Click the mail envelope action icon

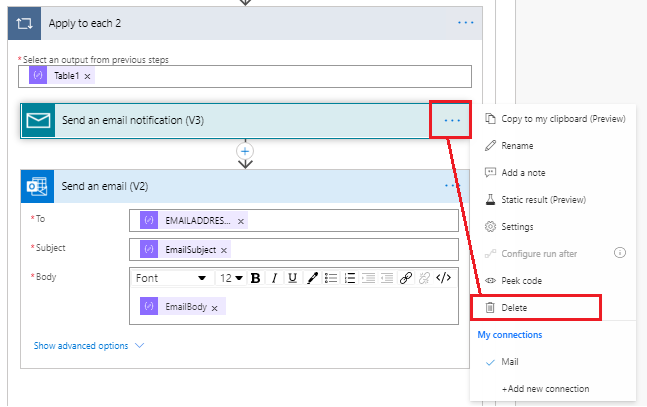[x=38, y=120]
